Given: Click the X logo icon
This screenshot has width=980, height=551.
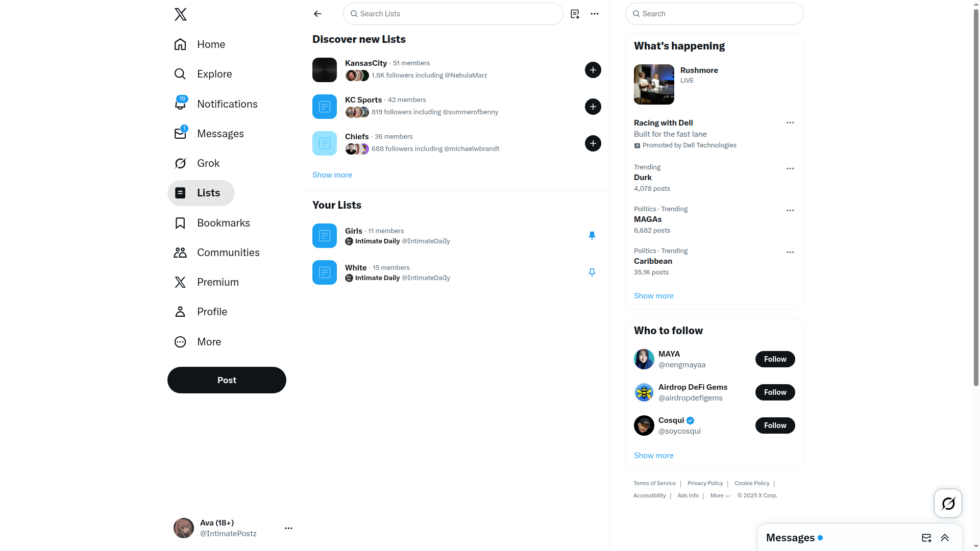Looking at the screenshot, I should (181, 14).
